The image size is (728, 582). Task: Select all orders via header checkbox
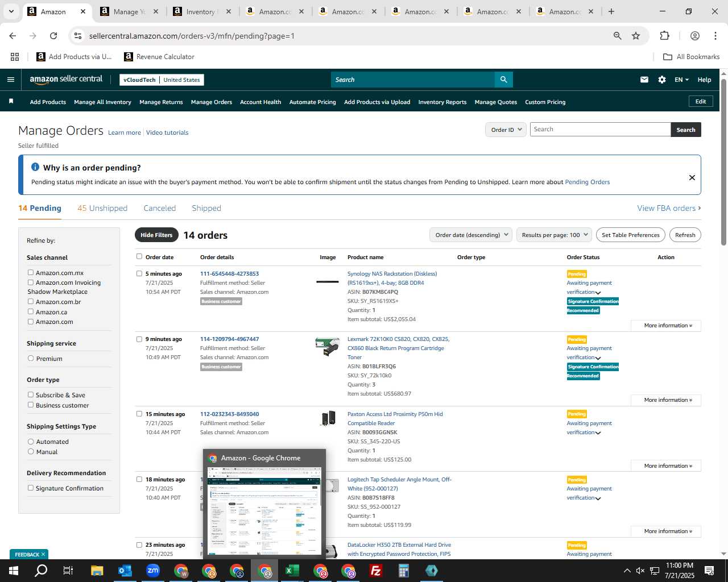139,256
